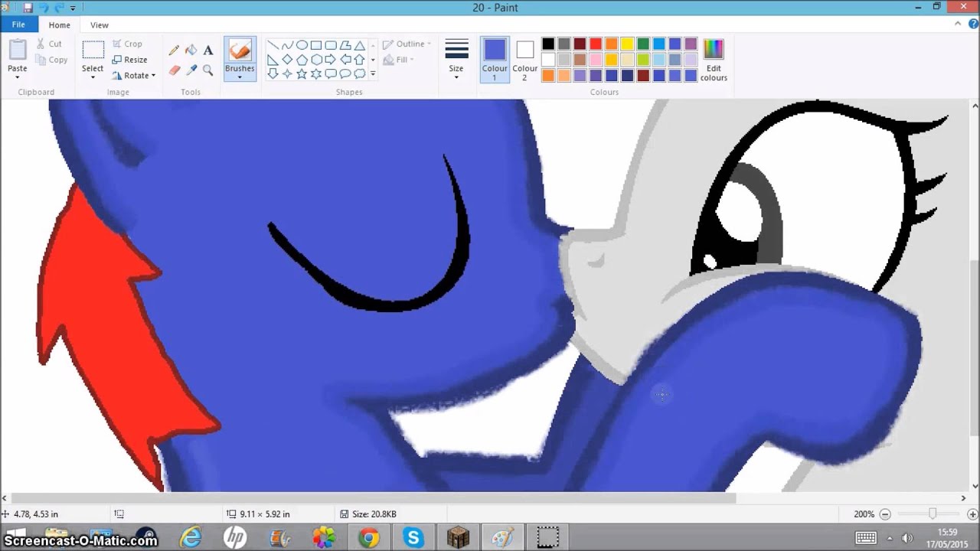Open the Outline dropdown
This screenshot has height=551, width=980.
coord(407,44)
